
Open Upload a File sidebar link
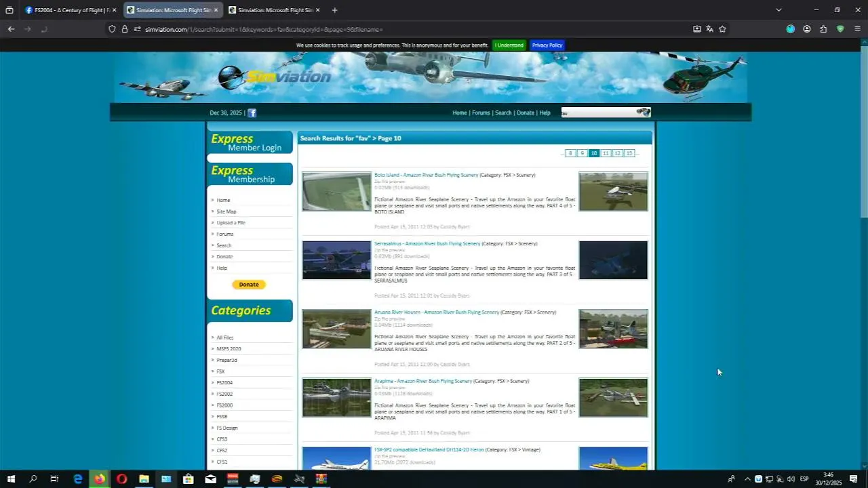231,223
